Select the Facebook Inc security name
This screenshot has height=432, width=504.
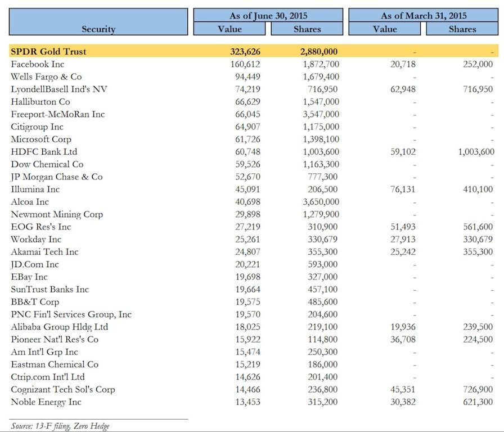click(38, 64)
